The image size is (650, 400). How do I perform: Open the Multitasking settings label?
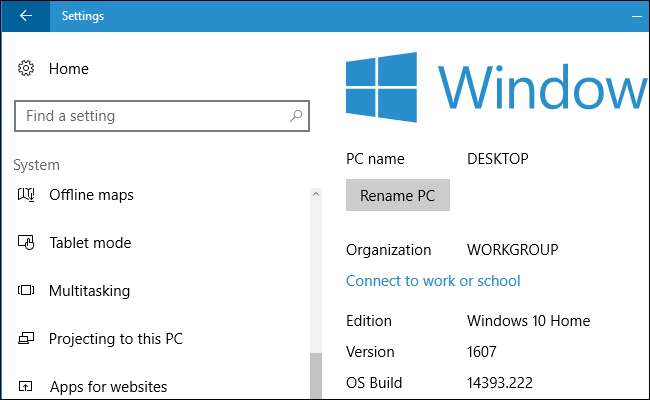tap(89, 291)
